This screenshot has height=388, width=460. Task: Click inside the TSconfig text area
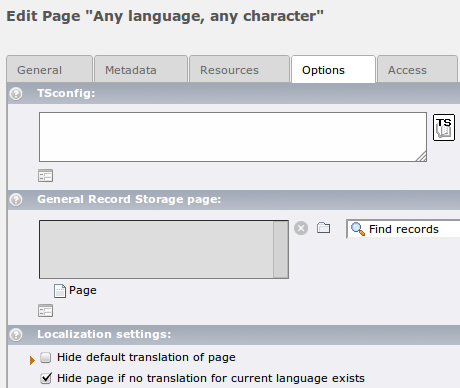point(233,137)
